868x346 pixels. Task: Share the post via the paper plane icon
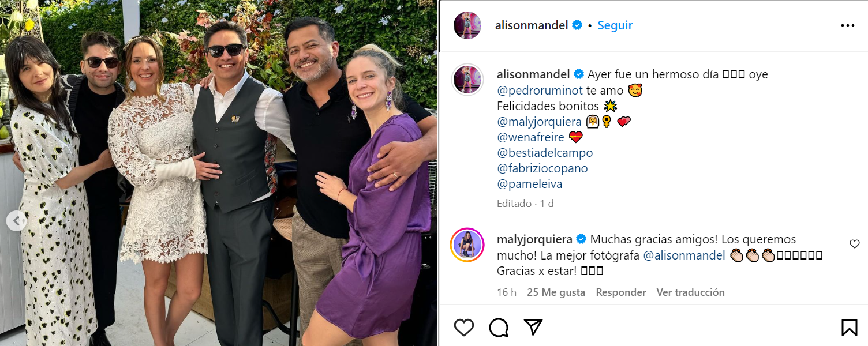(x=533, y=328)
